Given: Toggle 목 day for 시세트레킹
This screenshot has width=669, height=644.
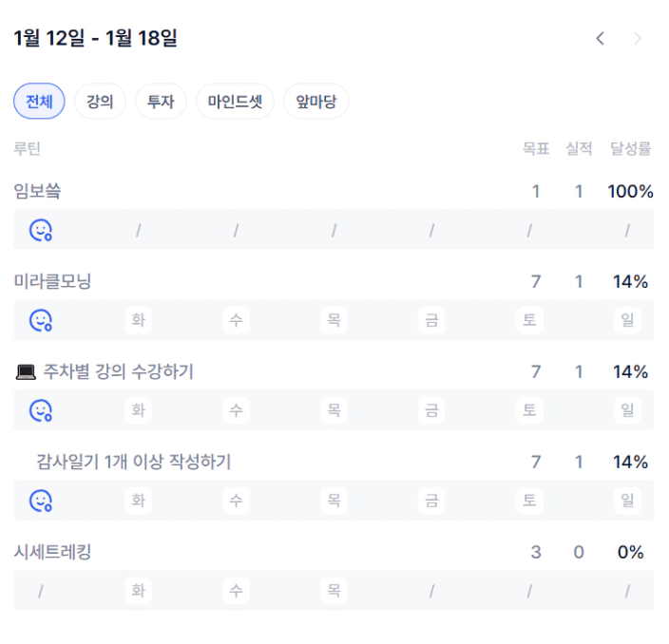Looking at the screenshot, I should tap(334, 591).
